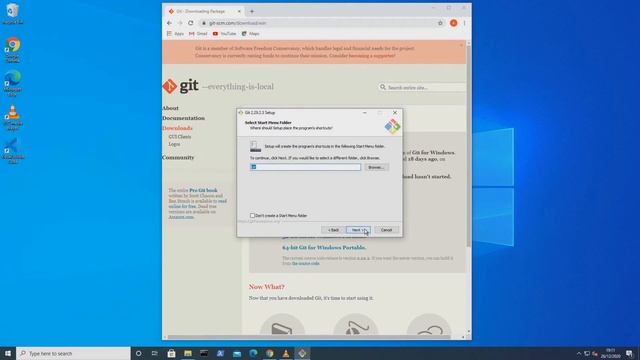The image size is (640, 360).
Task: Open Recycle Bin on the desktop
Action: pos(12,13)
